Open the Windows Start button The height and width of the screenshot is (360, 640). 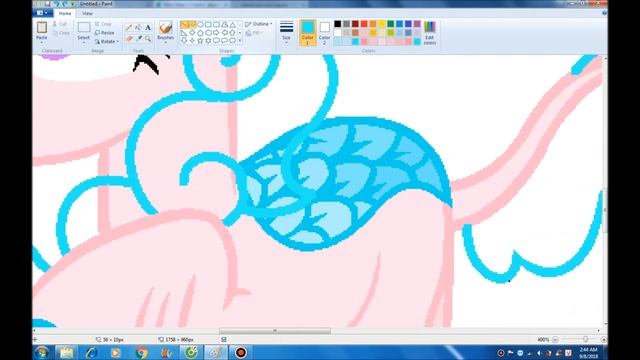(x=42, y=352)
